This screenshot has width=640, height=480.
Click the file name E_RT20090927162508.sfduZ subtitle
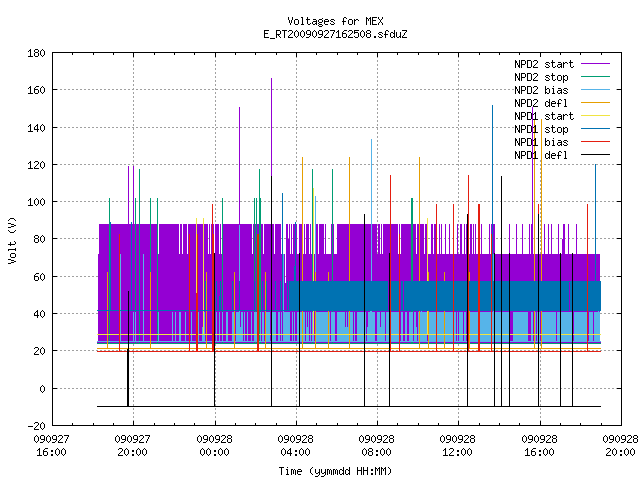pos(335,34)
